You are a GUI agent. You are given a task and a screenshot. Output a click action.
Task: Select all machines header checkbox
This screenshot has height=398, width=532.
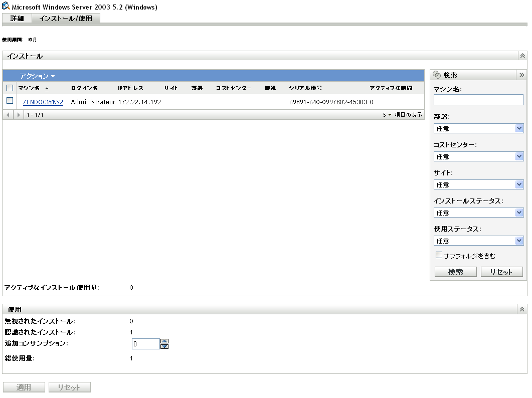[x=10, y=88]
